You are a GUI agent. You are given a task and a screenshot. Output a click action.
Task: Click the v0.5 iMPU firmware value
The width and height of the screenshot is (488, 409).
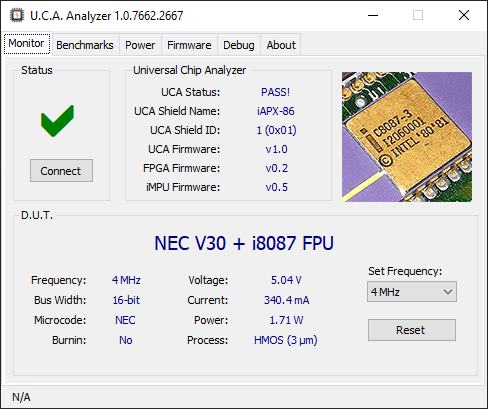click(276, 187)
